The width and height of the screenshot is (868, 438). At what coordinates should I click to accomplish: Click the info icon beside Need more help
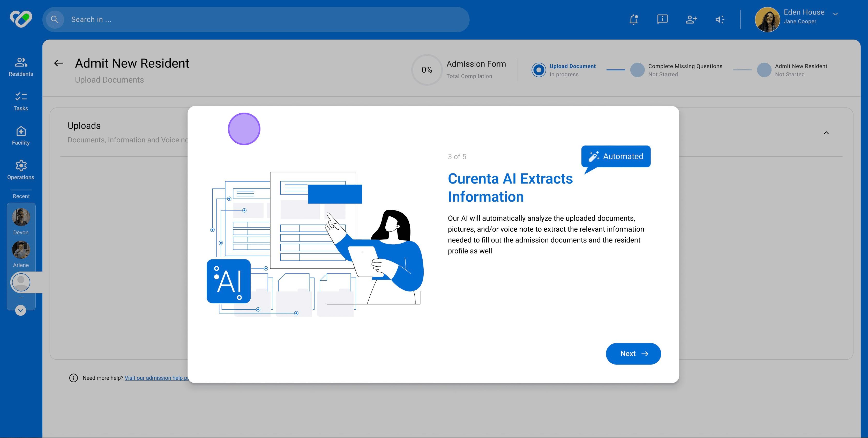click(73, 378)
